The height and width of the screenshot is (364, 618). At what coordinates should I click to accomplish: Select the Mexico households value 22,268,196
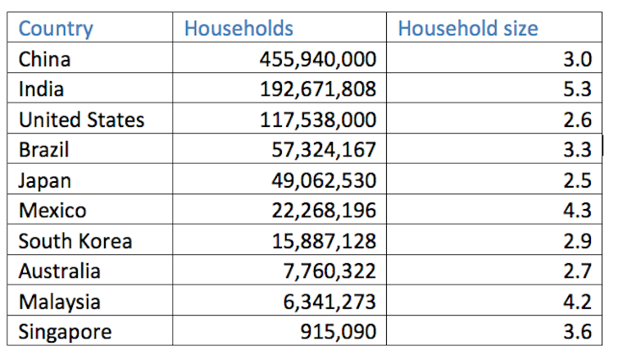tap(279, 209)
